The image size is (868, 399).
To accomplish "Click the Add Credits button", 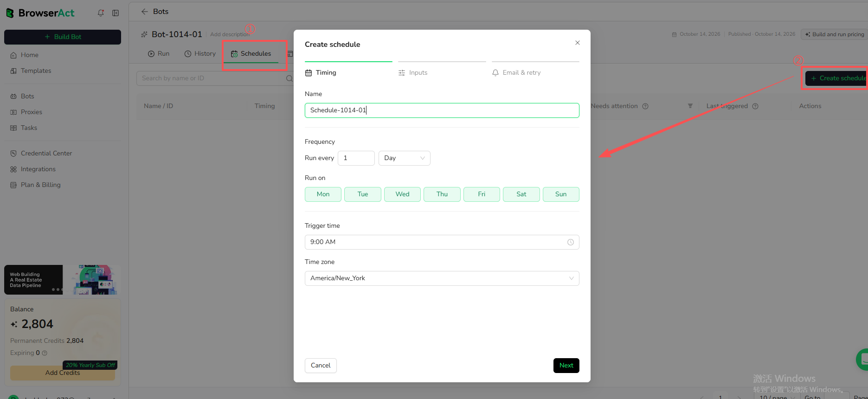I will (x=63, y=373).
